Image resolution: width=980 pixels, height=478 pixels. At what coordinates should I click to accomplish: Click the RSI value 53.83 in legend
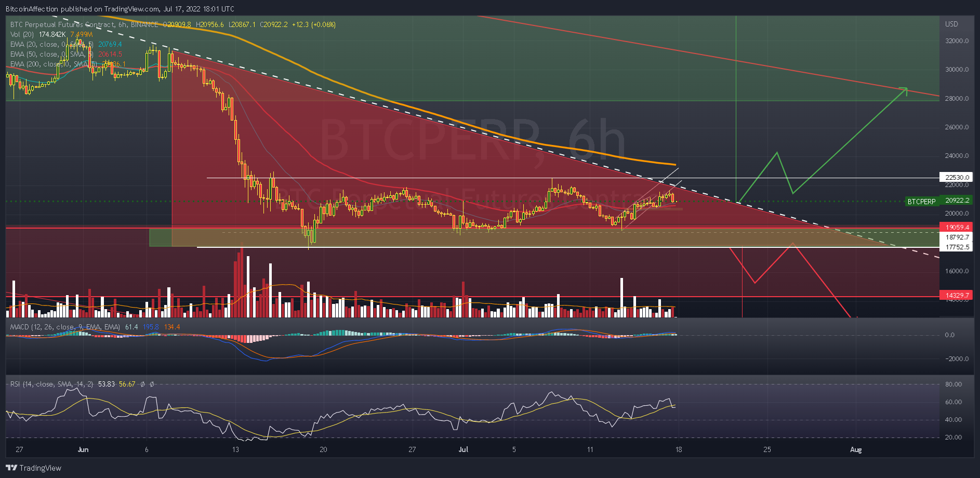(106, 384)
